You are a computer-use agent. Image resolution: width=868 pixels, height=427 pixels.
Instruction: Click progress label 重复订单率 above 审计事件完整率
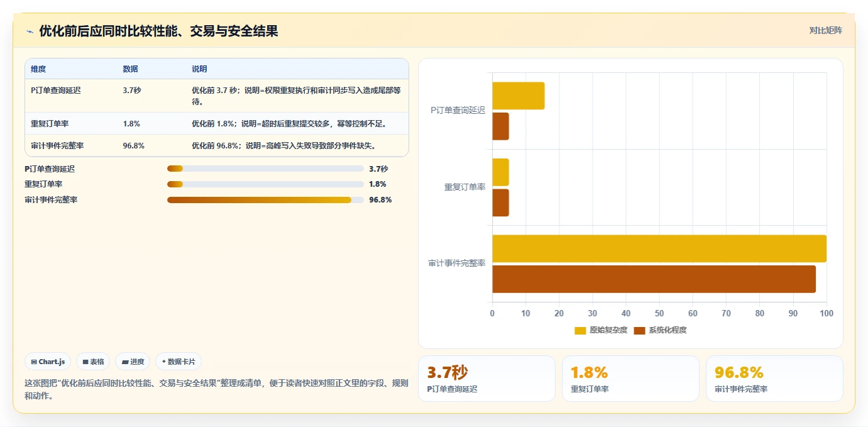[43, 184]
